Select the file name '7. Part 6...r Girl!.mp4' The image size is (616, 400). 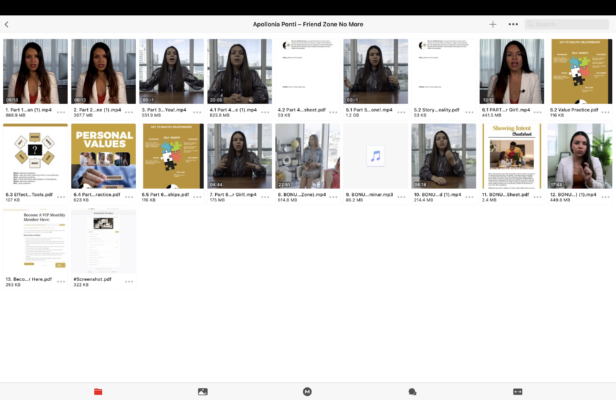(x=233, y=194)
